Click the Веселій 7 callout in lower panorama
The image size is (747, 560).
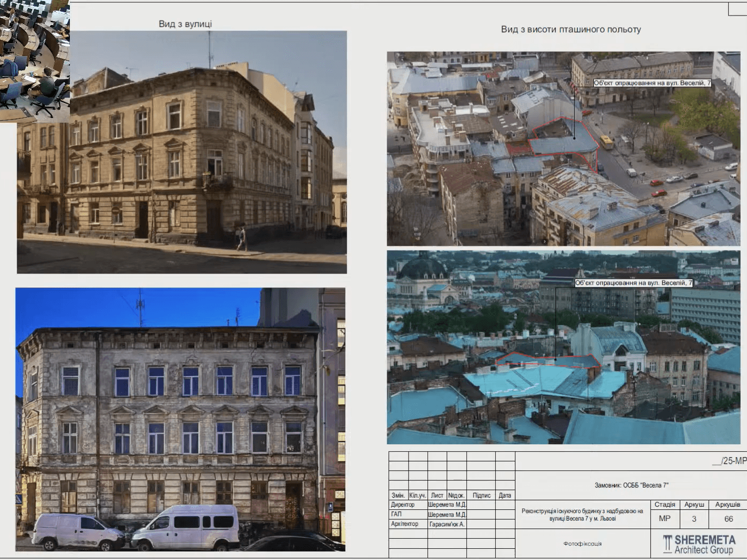pos(633,283)
